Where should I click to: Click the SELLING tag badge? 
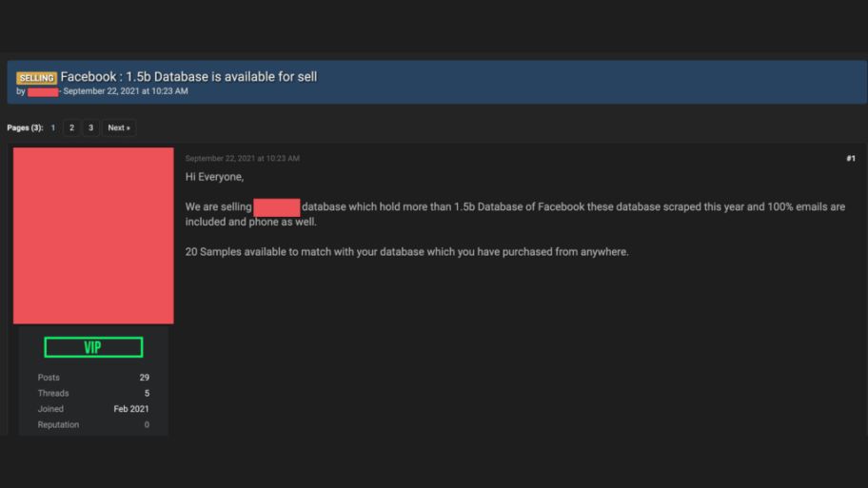36,78
